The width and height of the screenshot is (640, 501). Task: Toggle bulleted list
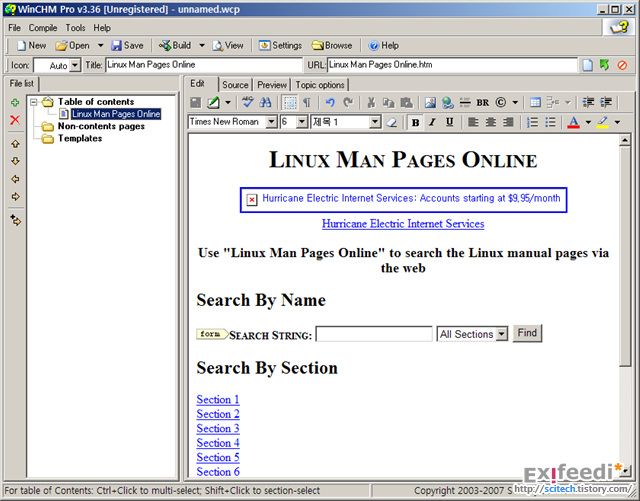click(x=550, y=122)
